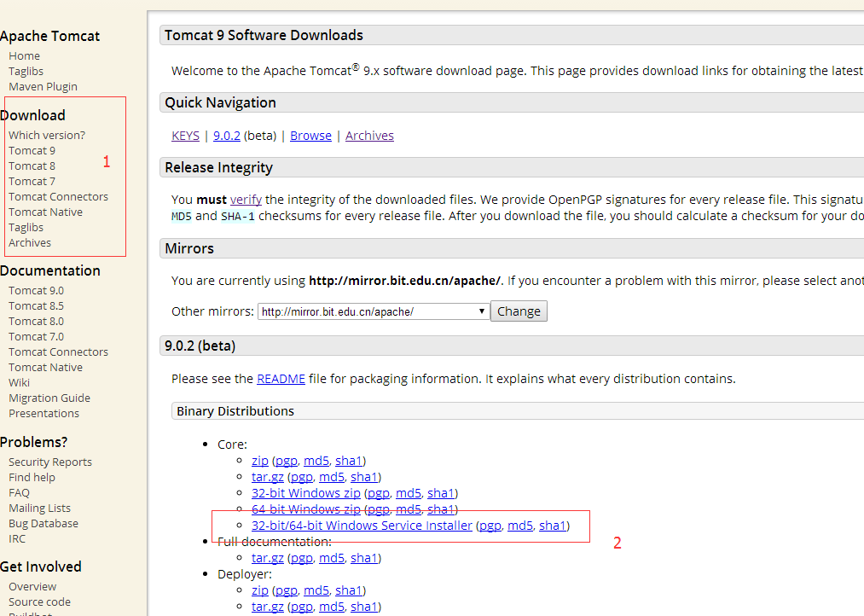Viewport: 864px width, 616px height.
Task: Open Tomcat Connectors under the Documentation heading
Action: click(x=58, y=352)
